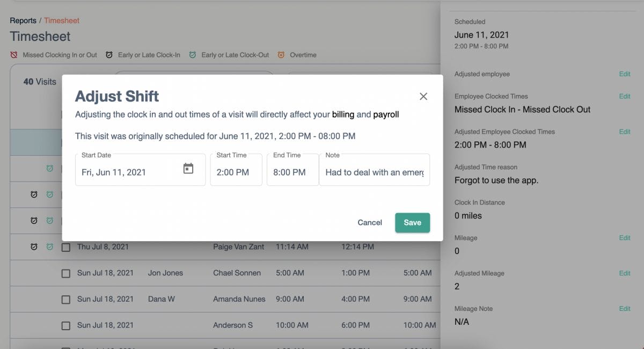Click the green clock icon on Thu Jul 8 row
This screenshot has width=644, height=349.
pos(49,246)
